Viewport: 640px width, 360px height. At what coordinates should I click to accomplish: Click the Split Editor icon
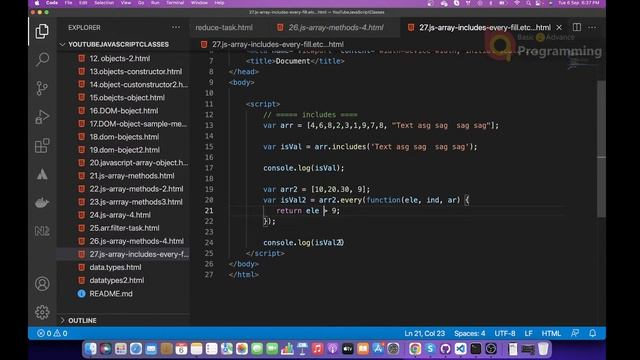point(577,27)
